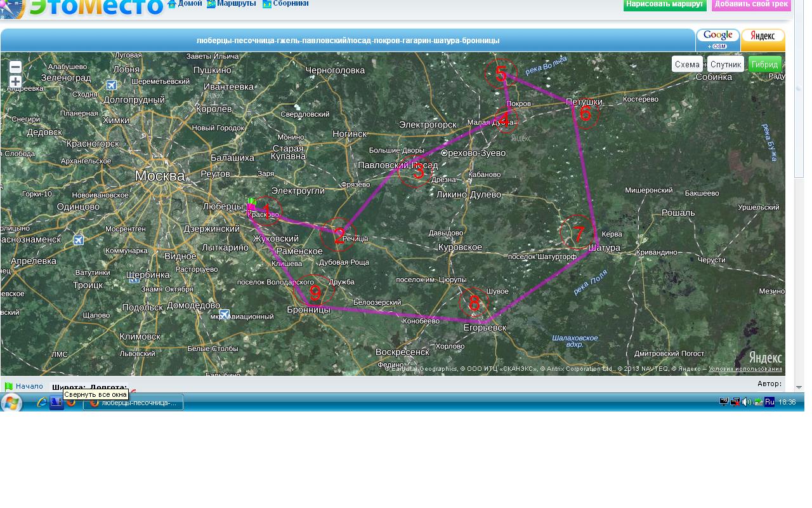
Task: Click route waypoint marker number 5
Action: pos(501,74)
